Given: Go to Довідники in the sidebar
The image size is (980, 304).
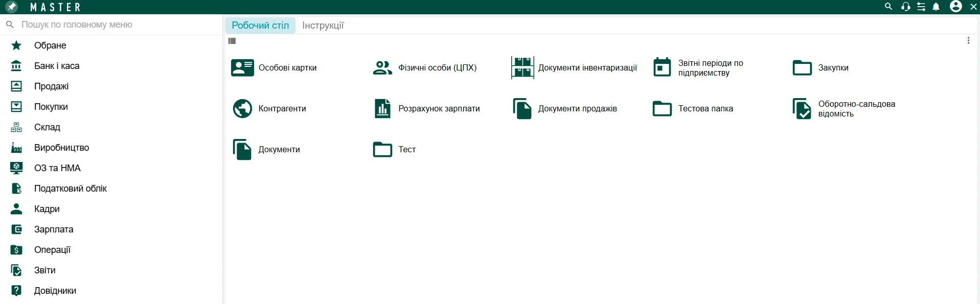Looking at the screenshot, I should pos(55,291).
